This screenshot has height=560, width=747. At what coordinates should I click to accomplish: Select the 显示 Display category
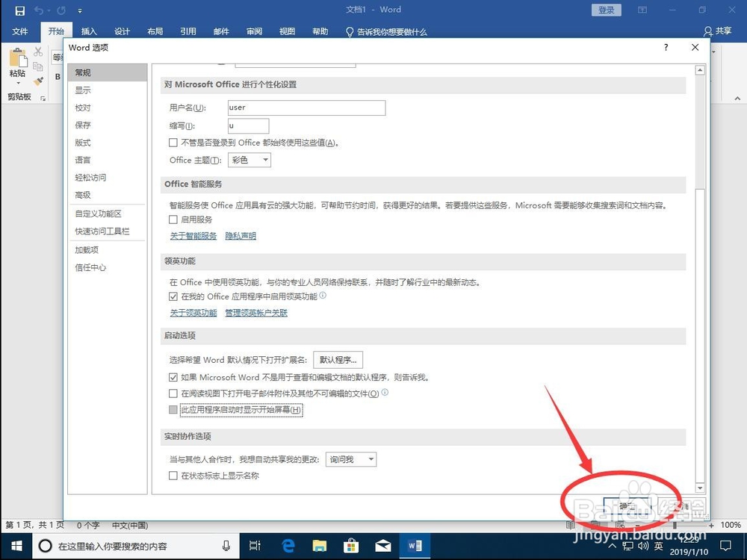107,90
